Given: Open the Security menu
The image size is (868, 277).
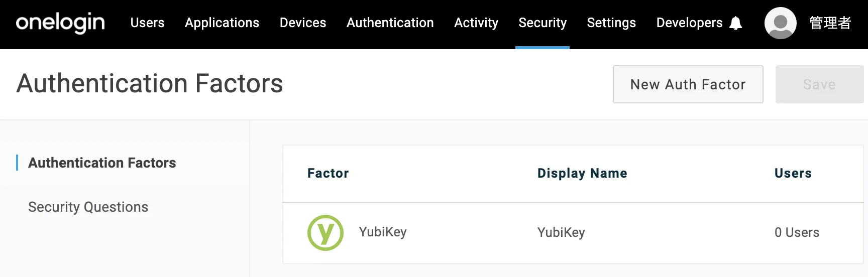Looking at the screenshot, I should click(x=542, y=23).
